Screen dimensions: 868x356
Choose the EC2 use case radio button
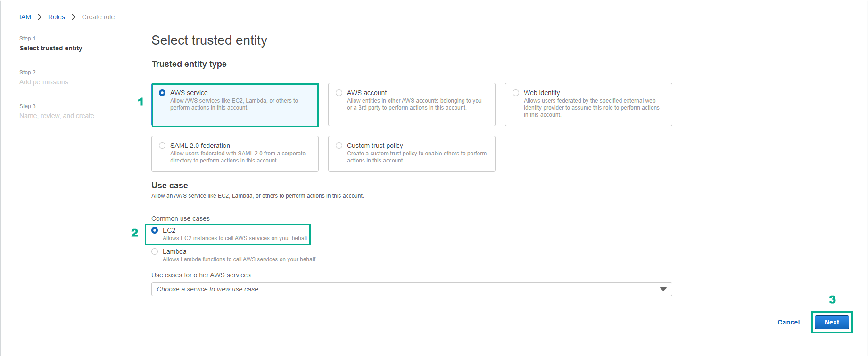tap(155, 230)
